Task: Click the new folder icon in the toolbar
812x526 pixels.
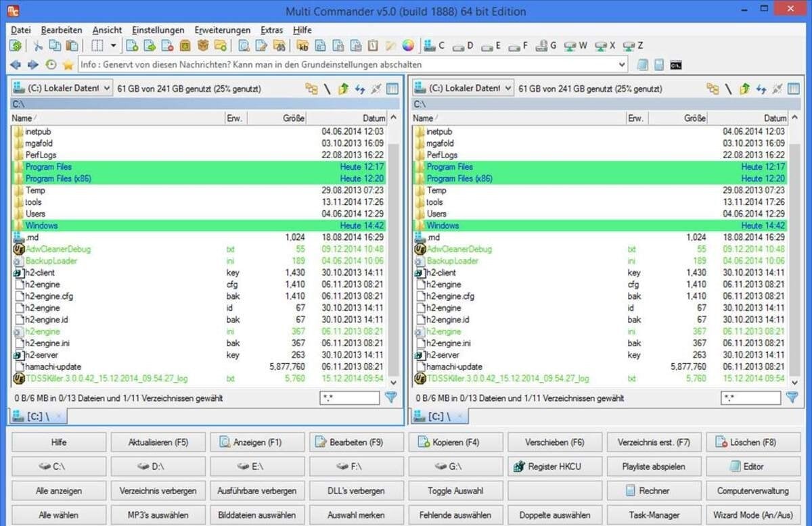Action: (221, 46)
